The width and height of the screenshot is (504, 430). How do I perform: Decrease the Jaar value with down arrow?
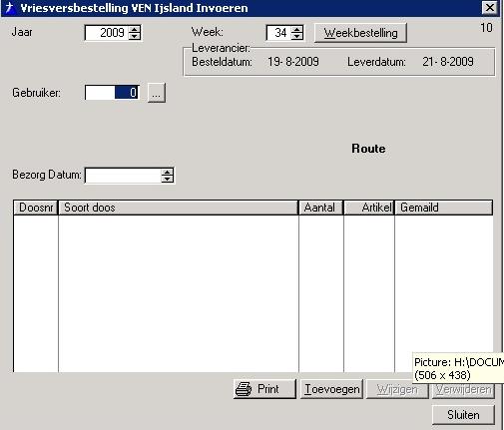click(135, 37)
